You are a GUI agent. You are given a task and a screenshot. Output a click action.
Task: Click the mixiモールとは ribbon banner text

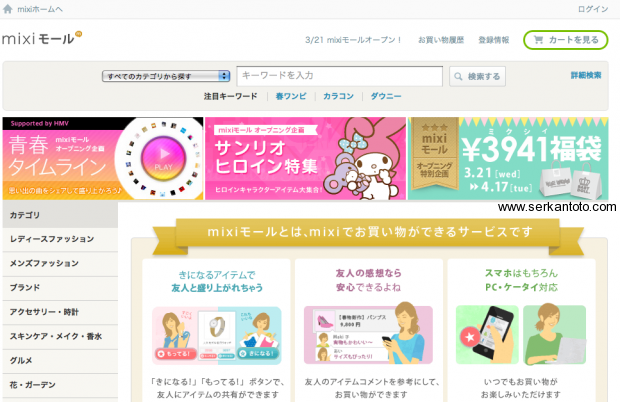tap(369, 232)
